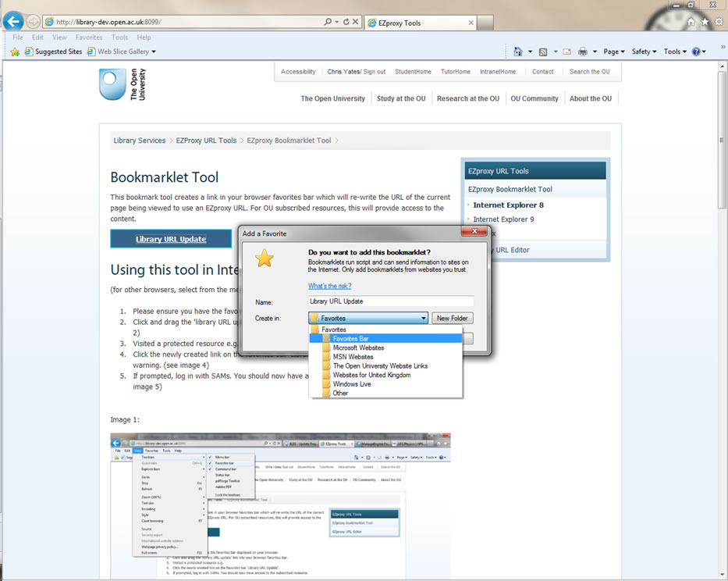Click the browser Back arrow button

coord(13,21)
